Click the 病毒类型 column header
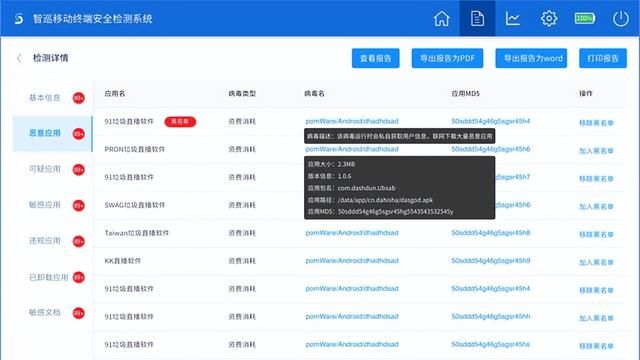The image size is (640, 360). pyautogui.click(x=242, y=93)
